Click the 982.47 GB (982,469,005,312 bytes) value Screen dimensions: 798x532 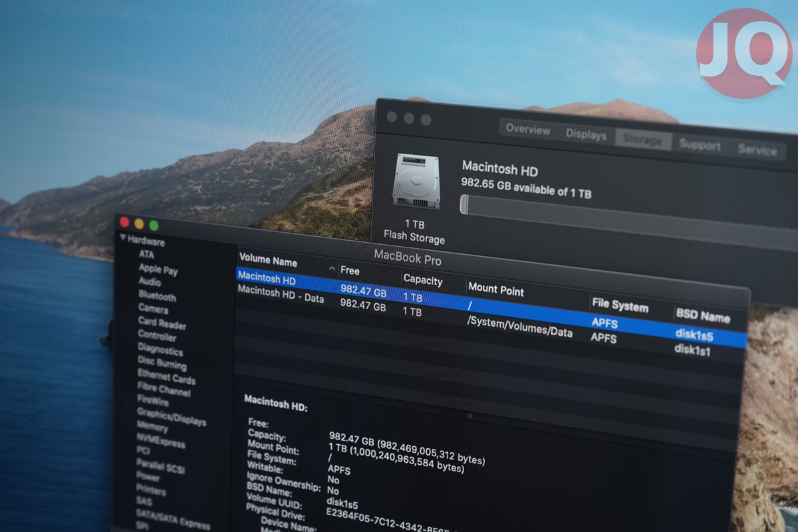click(x=407, y=448)
